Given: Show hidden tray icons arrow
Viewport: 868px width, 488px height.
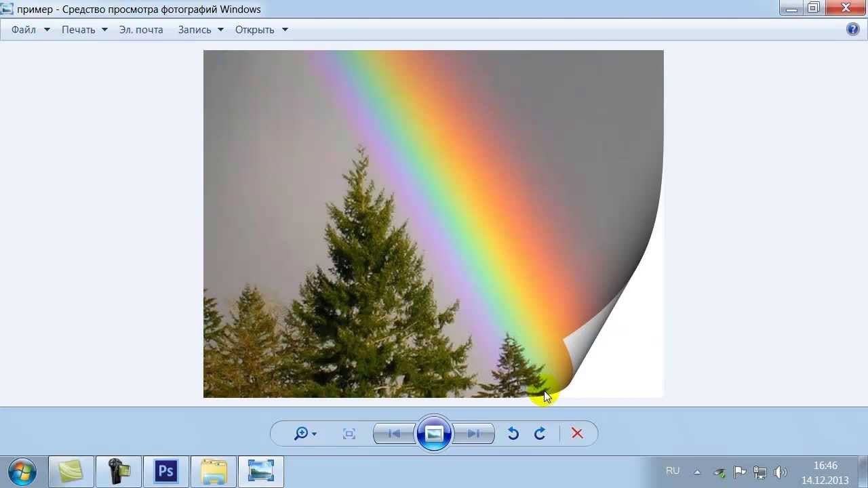Looking at the screenshot, I should point(697,472).
